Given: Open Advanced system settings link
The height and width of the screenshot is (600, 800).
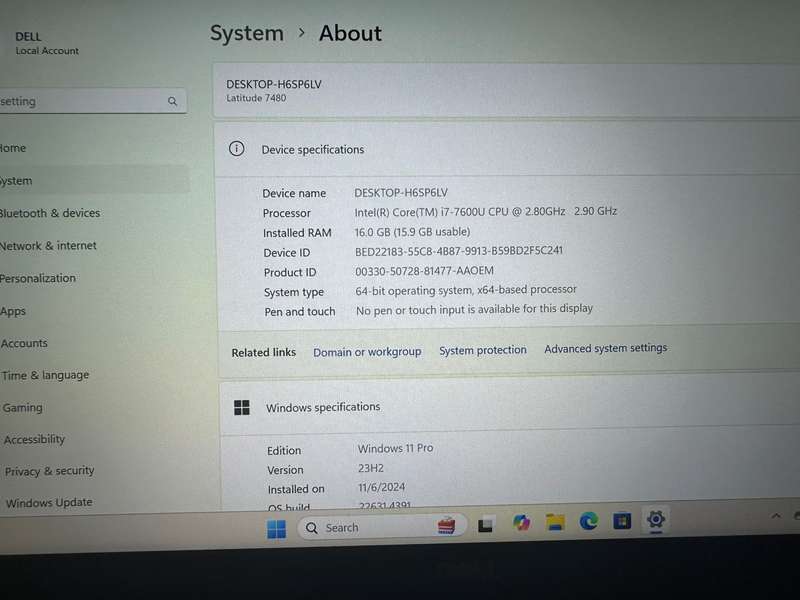Looking at the screenshot, I should coord(606,348).
